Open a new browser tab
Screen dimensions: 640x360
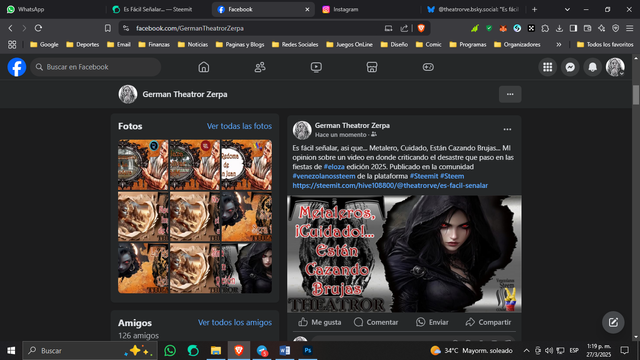pos(535,9)
